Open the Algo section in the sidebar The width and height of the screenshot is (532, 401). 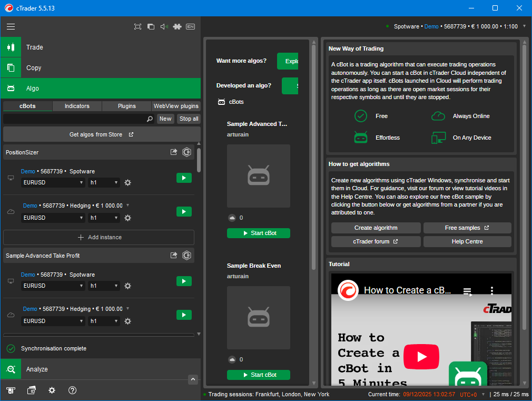click(11, 89)
